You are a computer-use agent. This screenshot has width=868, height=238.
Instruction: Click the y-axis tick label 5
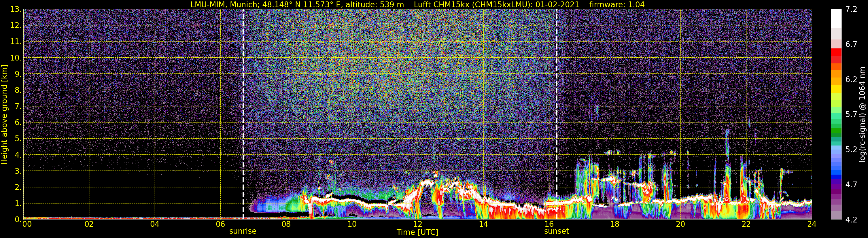point(18,139)
